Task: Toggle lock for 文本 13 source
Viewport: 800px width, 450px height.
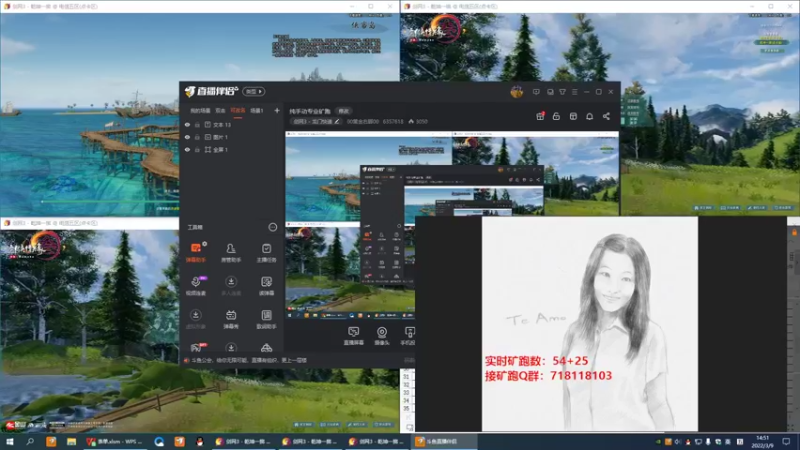Action: coord(197,124)
